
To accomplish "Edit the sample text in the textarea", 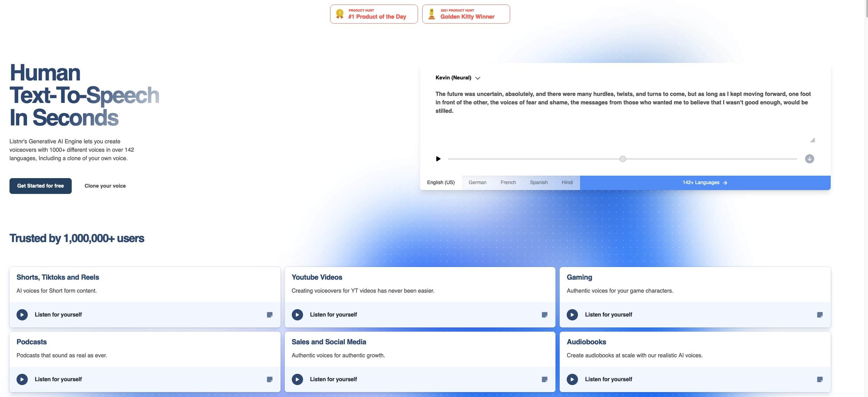I will click(625, 117).
